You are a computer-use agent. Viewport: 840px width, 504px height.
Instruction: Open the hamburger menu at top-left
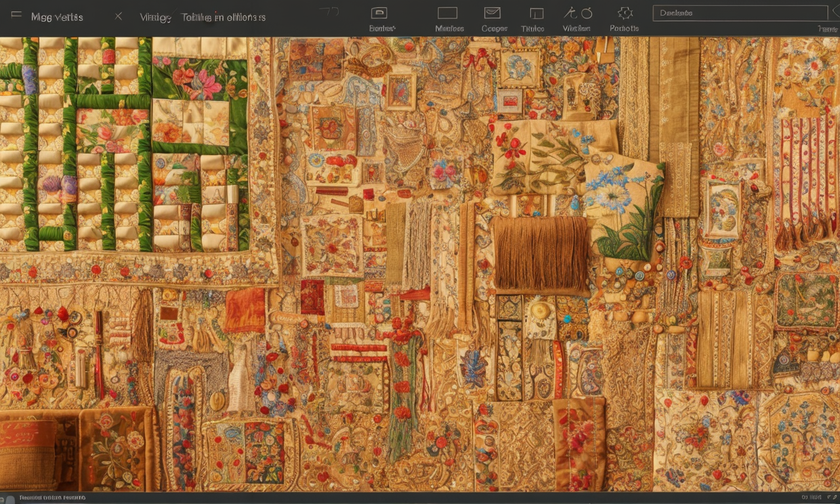(16, 15)
